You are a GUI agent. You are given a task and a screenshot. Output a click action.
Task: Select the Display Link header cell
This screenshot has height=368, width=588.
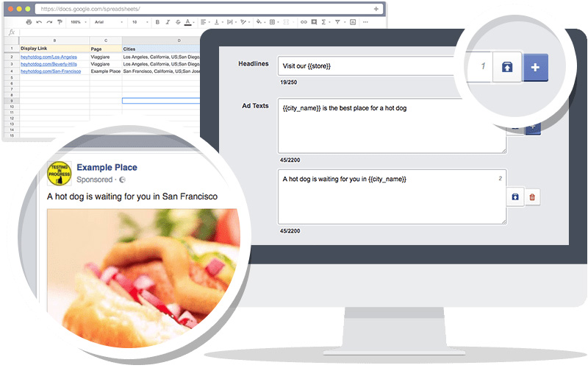(54, 49)
